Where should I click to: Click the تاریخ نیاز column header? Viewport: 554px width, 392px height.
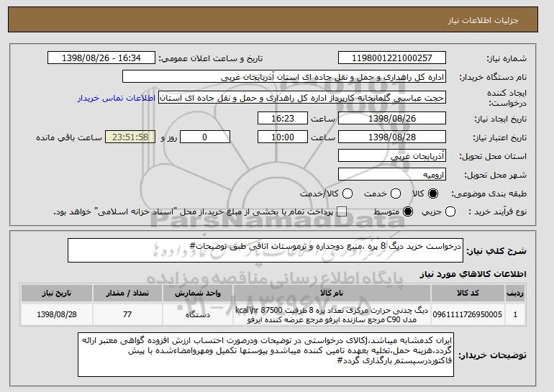[57, 293]
